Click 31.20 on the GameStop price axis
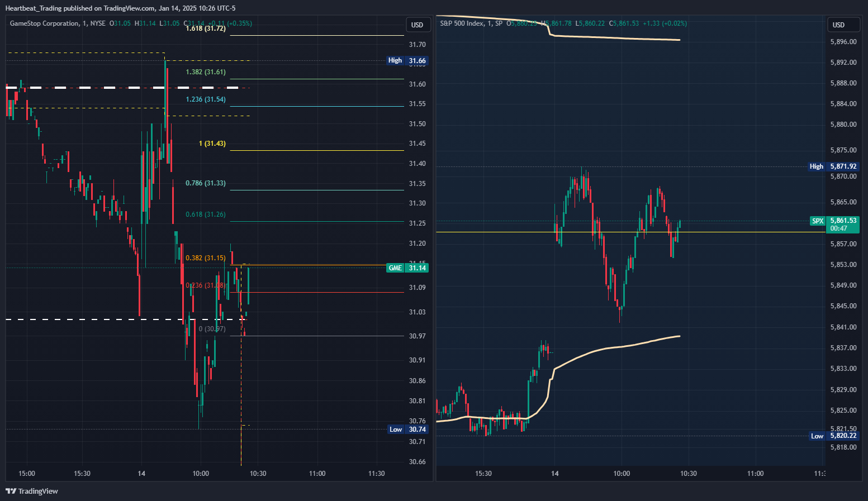This screenshot has width=868, height=501. [418, 244]
